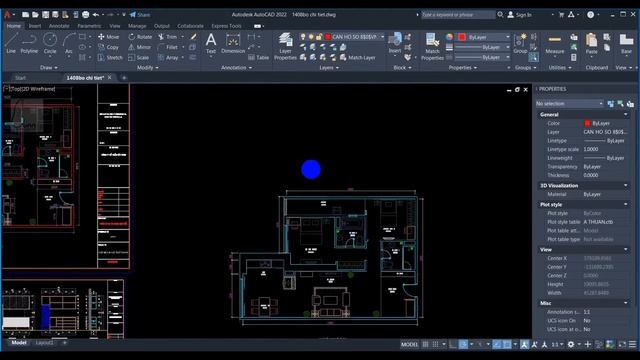Viewport: 640px width, 360px height.
Task: Open the Annotate ribbon tab
Action: coord(59,26)
